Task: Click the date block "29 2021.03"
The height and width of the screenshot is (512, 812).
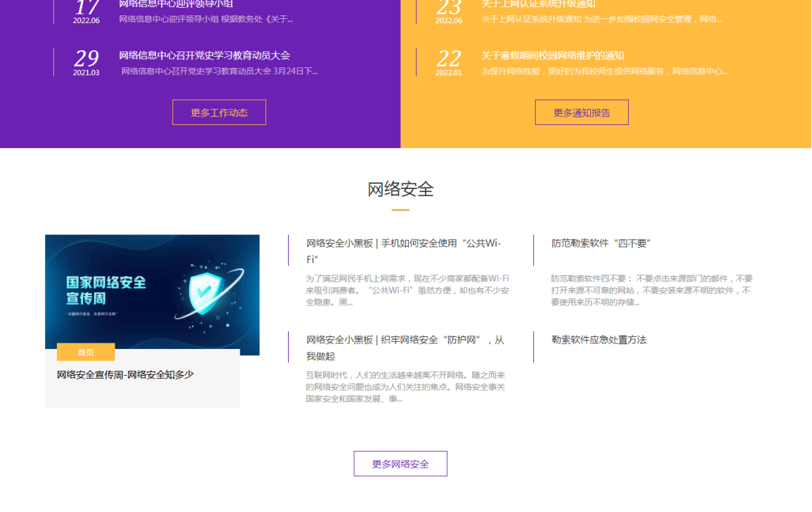Action: click(86, 62)
